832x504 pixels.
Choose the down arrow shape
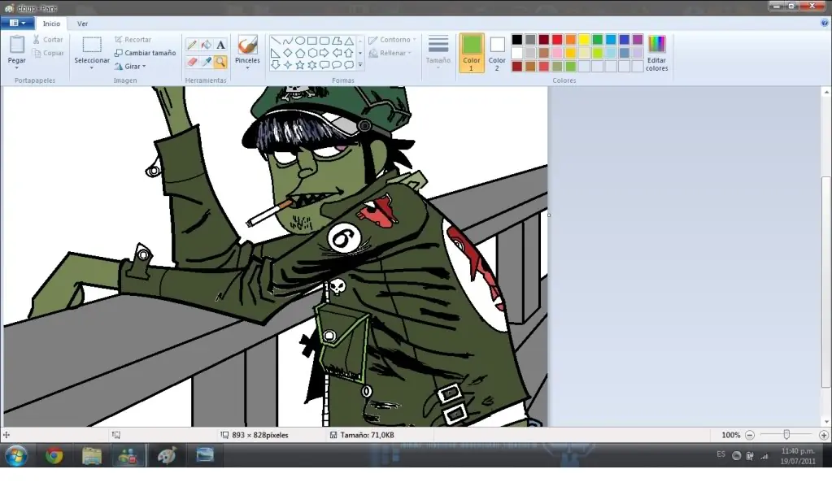276,65
